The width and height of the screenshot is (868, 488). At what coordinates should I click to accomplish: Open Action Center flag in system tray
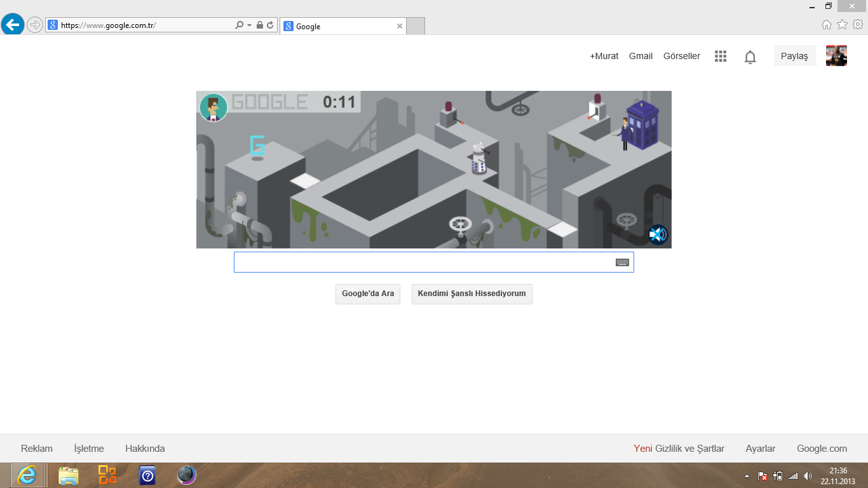(763, 476)
